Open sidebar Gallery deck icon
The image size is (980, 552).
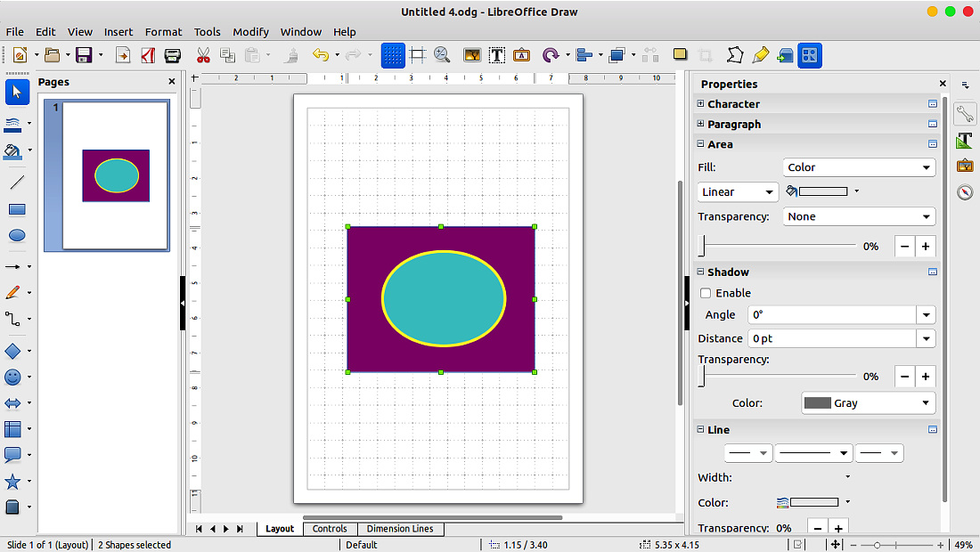click(x=965, y=166)
